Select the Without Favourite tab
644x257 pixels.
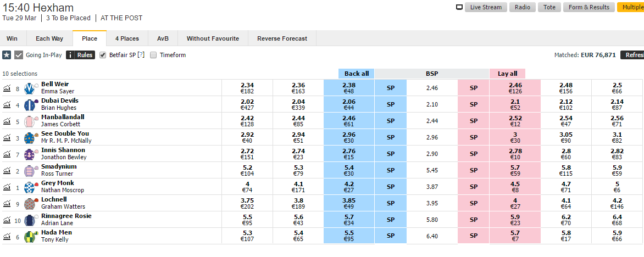coord(213,38)
